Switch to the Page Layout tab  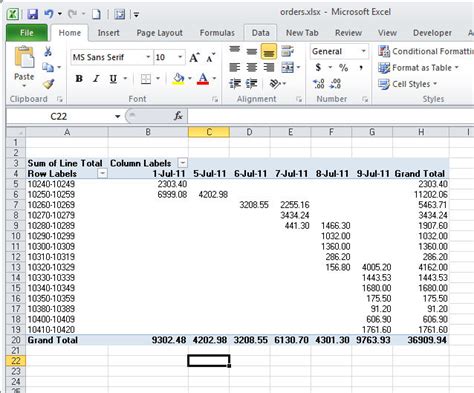click(159, 33)
